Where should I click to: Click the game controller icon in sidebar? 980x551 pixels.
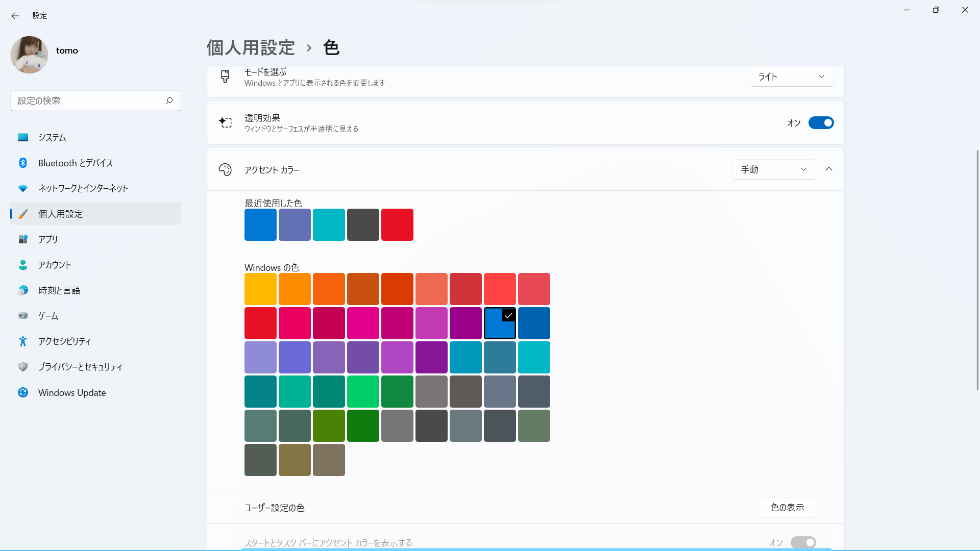click(23, 316)
